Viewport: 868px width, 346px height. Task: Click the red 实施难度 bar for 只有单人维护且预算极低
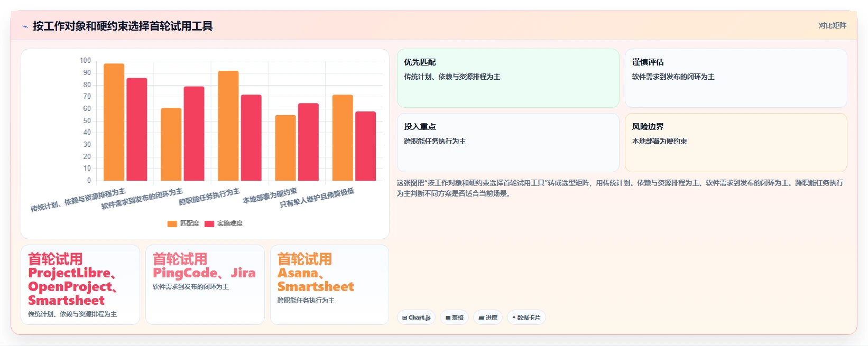(x=365, y=146)
